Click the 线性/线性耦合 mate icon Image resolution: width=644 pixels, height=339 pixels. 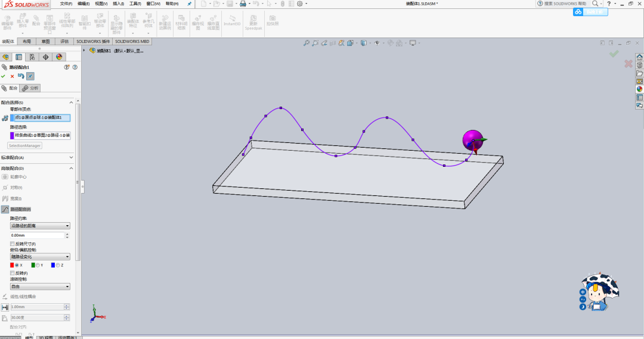pyautogui.click(x=5, y=296)
